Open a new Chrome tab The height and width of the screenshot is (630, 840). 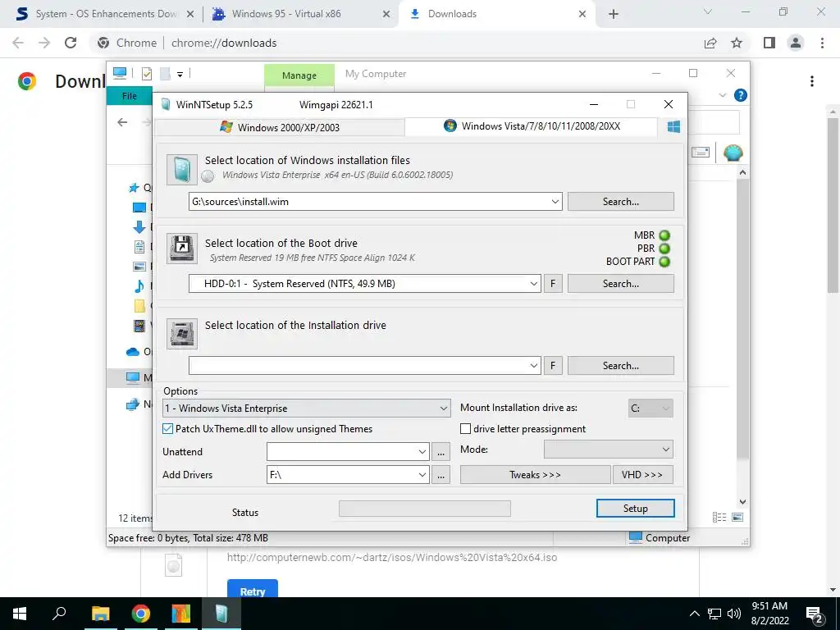(x=614, y=14)
